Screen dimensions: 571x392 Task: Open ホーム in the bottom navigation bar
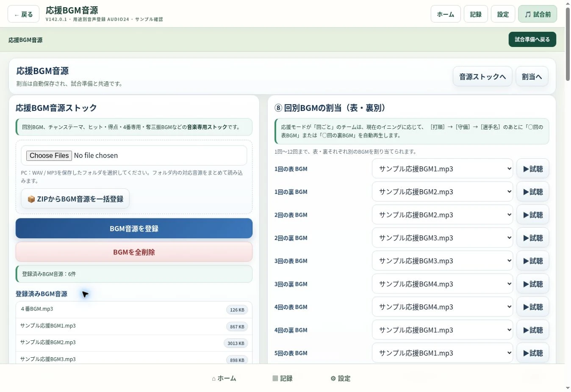tap(224, 378)
